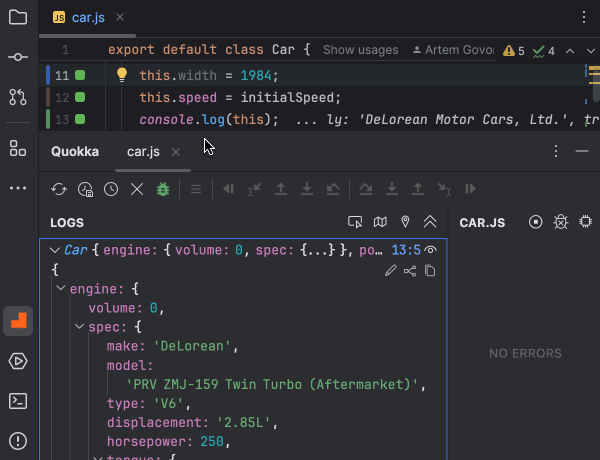This screenshot has height=460, width=600.
Task: Show more tool windows ellipsis
Action: 18,188
